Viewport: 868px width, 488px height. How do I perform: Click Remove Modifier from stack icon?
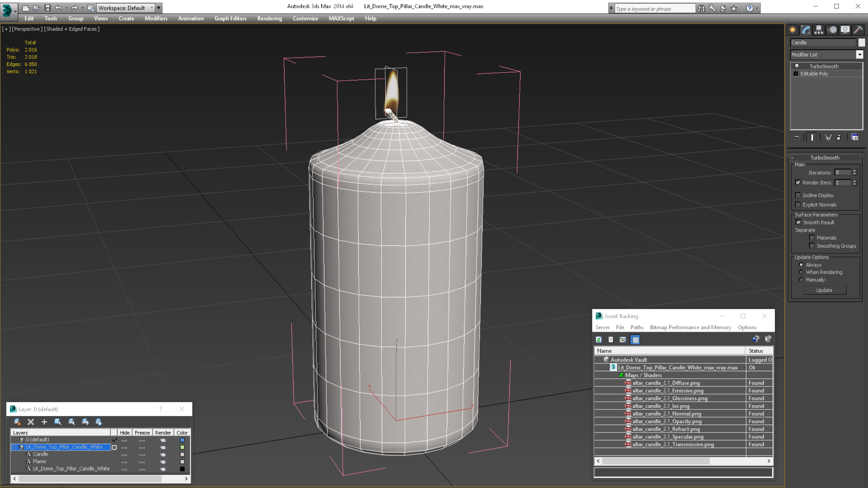click(x=839, y=137)
